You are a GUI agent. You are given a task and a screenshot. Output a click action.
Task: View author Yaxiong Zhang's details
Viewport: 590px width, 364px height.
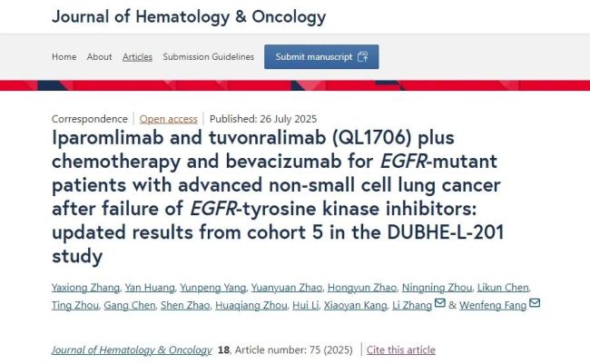tap(85, 288)
